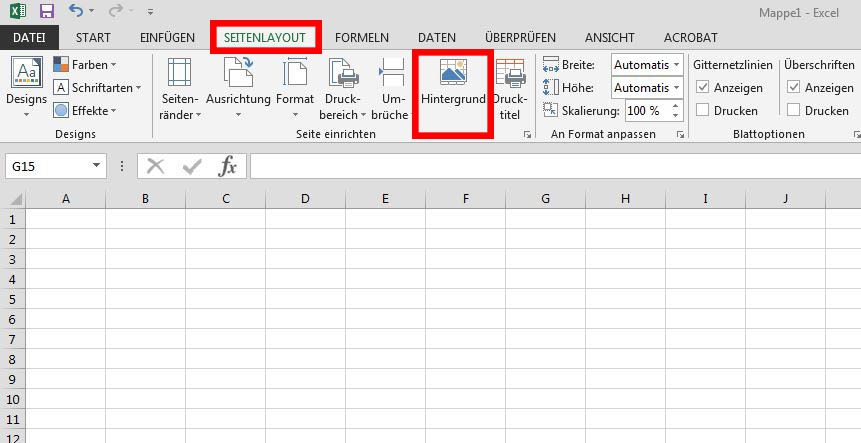This screenshot has height=443, width=861.
Task: Switch to the FORMELN ribbon tab
Action: click(x=362, y=38)
